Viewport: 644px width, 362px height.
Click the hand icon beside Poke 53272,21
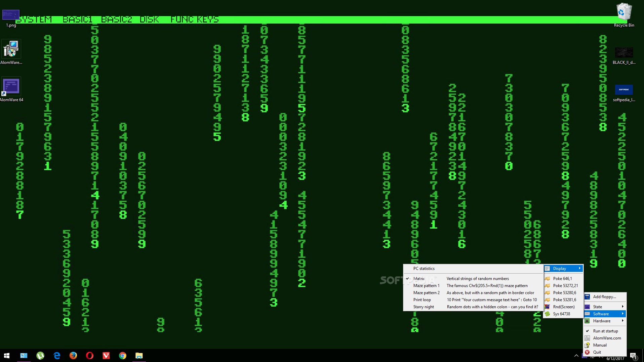[548, 285]
